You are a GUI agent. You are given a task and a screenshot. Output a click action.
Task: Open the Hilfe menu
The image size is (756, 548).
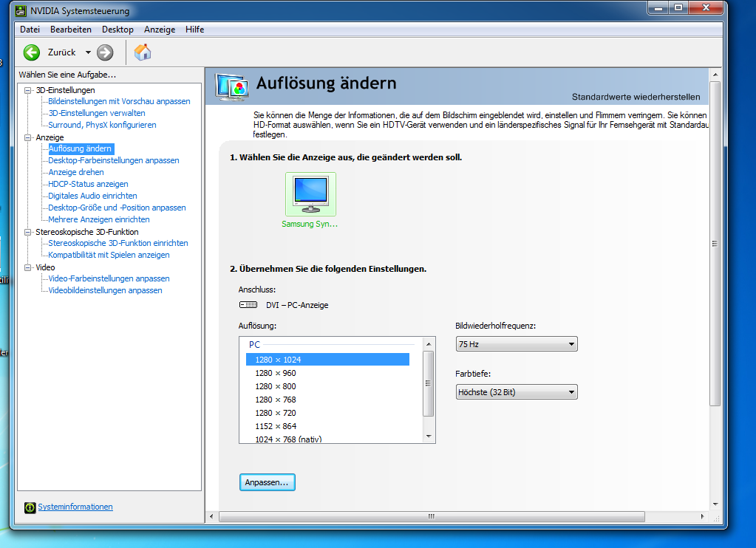(x=195, y=30)
